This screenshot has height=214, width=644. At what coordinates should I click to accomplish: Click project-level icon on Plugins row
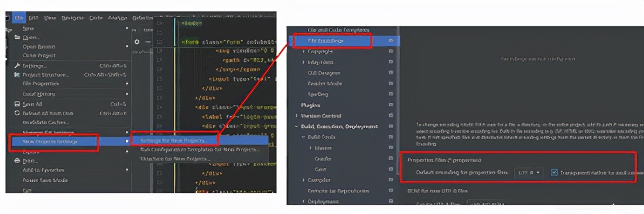tap(391, 105)
